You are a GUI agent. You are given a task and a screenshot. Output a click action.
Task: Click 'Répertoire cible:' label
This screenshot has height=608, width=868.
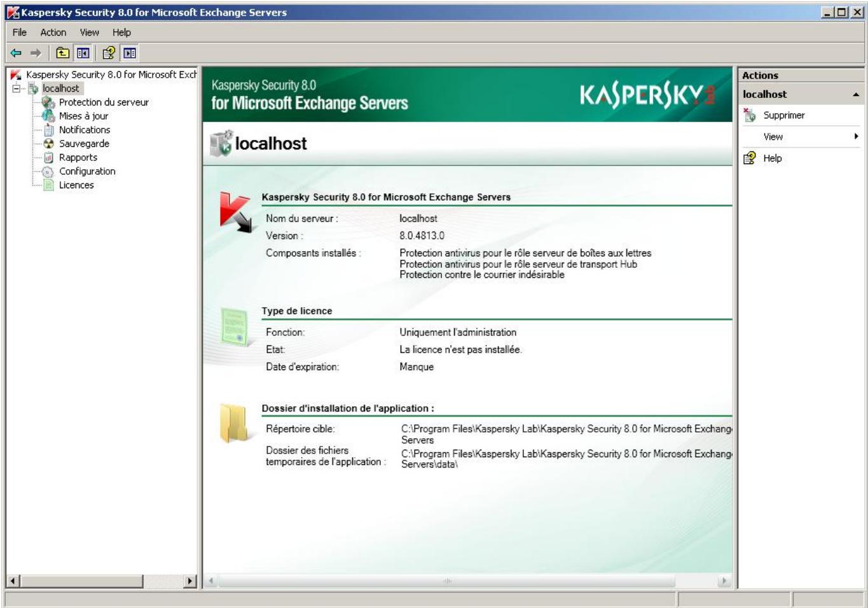click(x=300, y=429)
